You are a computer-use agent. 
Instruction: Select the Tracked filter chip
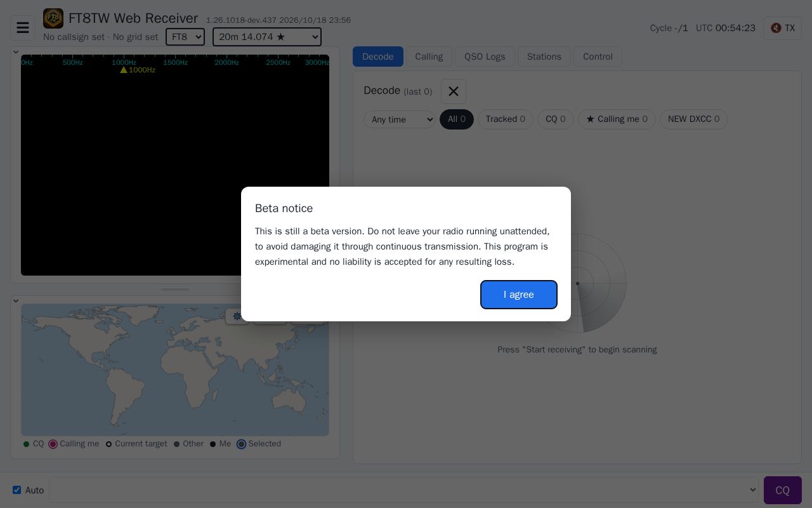pyautogui.click(x=506, y=119)
